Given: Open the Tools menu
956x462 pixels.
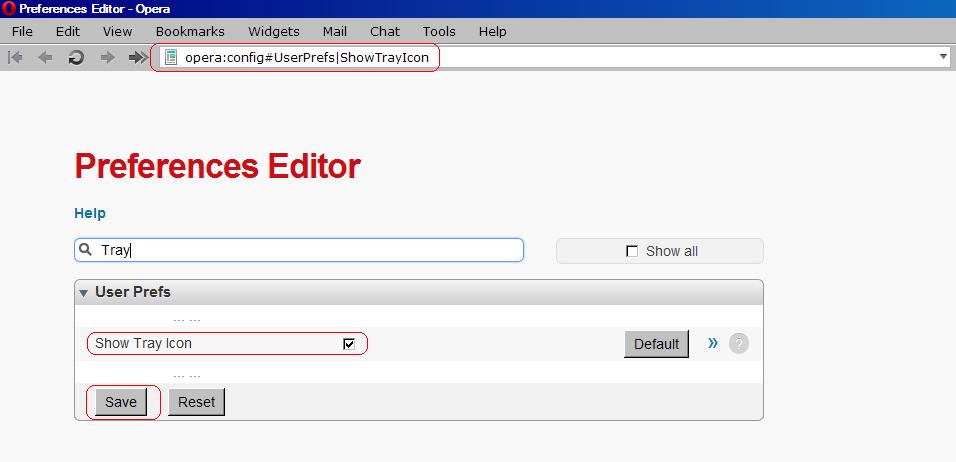Looking at the screenshot, I should [x=439, y=31].
